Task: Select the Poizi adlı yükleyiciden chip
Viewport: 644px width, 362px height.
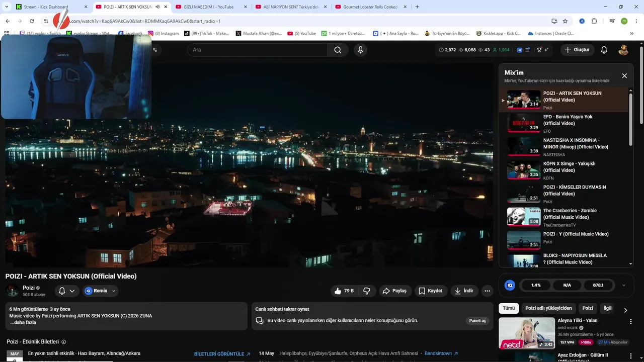Action: pos(548,308)
